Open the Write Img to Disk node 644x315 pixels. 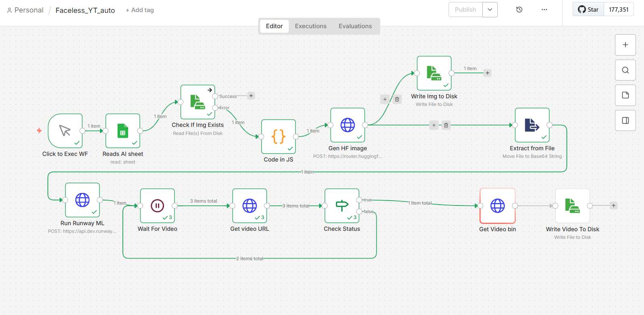click(434, 73)
